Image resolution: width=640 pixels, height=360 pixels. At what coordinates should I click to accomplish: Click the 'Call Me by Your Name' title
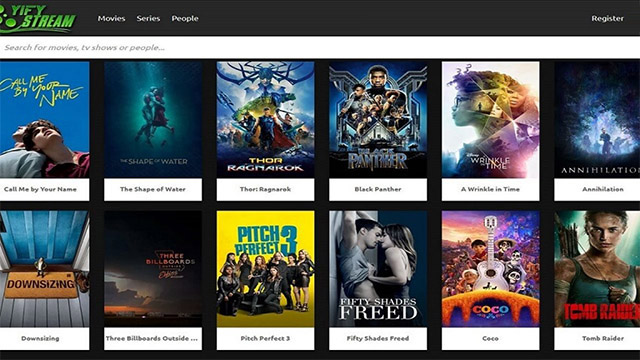(40, 189)
